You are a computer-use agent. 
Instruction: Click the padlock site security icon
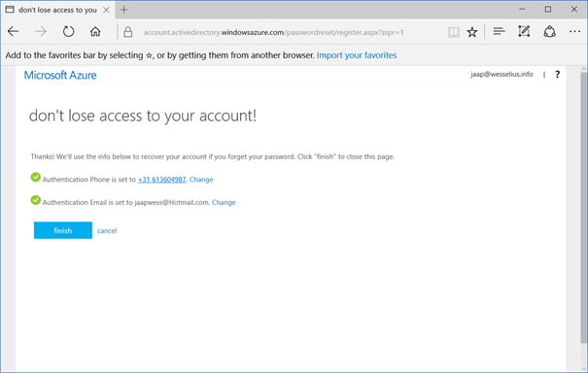point(128,32)
